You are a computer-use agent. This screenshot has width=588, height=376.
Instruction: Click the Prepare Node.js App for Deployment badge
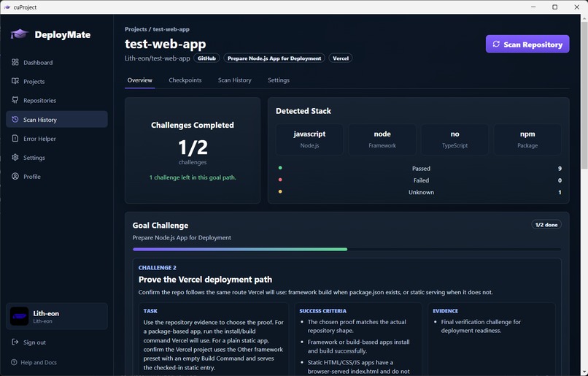pos(274,58)
